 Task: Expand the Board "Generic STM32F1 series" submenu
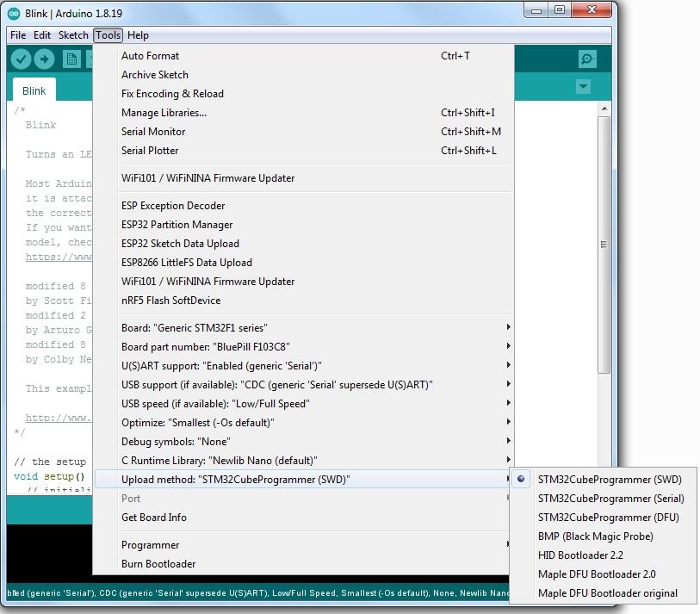(304, 328)
